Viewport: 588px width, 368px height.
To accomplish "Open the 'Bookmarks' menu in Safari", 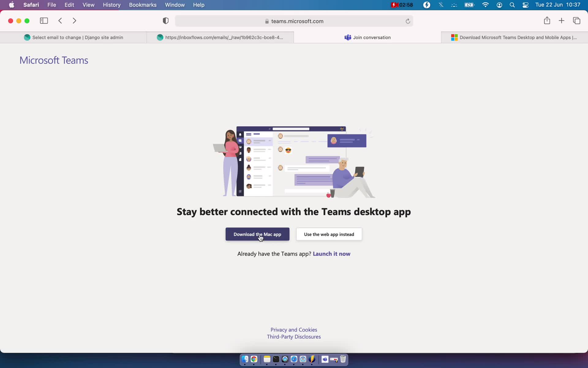I will (x=143, y=5).
